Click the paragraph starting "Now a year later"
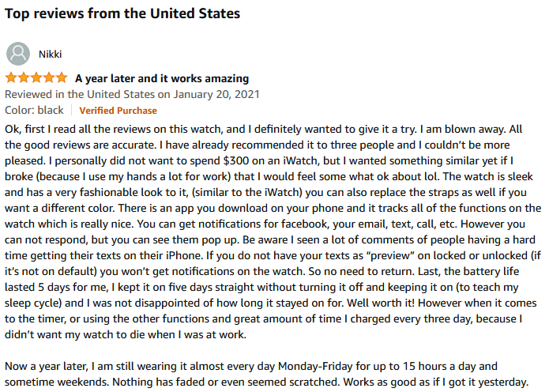 pyautogui.click(x=266, y=374)
